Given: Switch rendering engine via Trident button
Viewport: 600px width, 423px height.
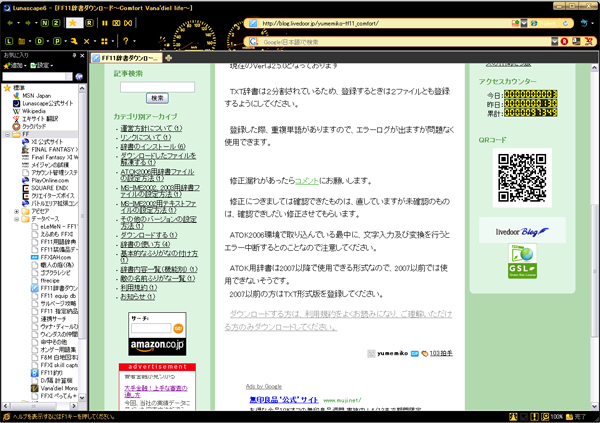Looking at the screenshot, I should pyautogui.click(x=543, y=23).
